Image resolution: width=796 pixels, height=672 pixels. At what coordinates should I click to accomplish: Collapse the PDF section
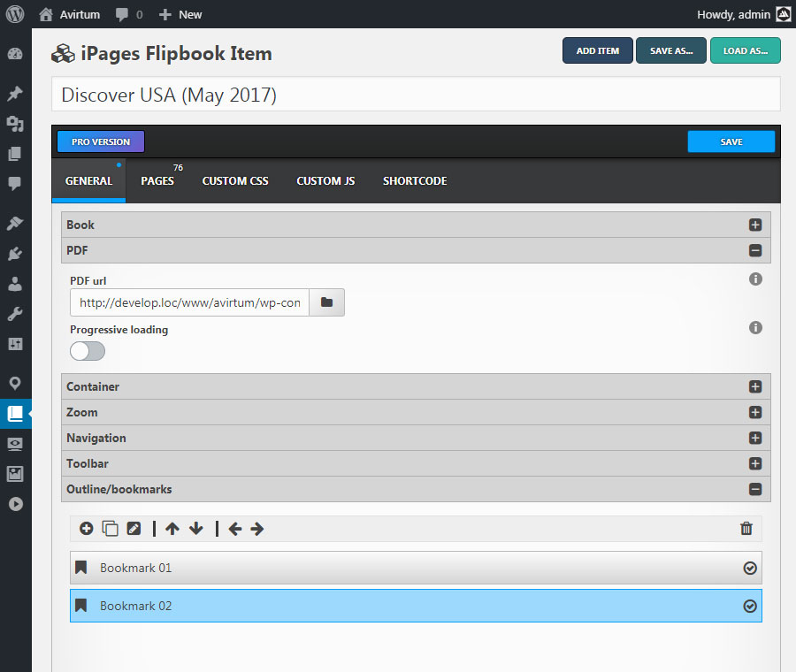[x=416, y=250]
